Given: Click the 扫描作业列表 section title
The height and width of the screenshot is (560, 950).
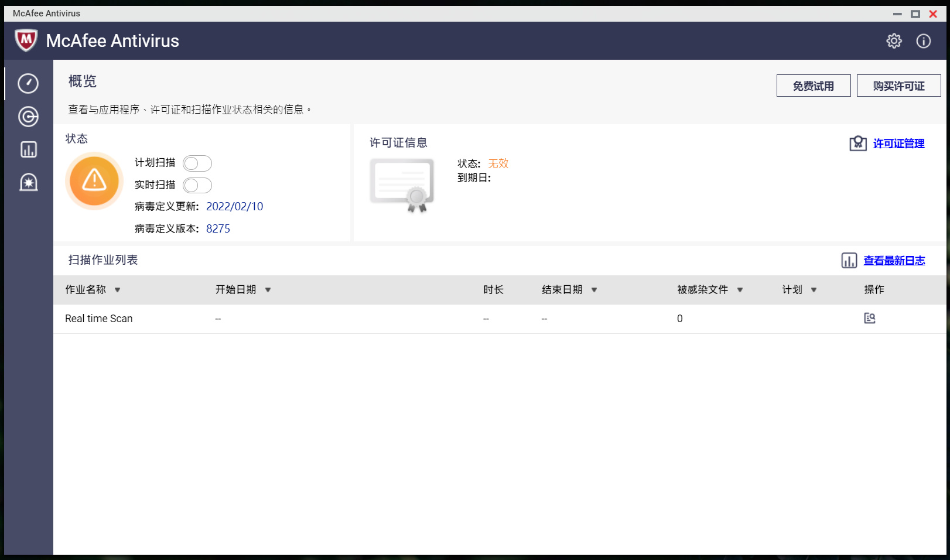Looking at the screenshot, I should (x=103, y=260).
